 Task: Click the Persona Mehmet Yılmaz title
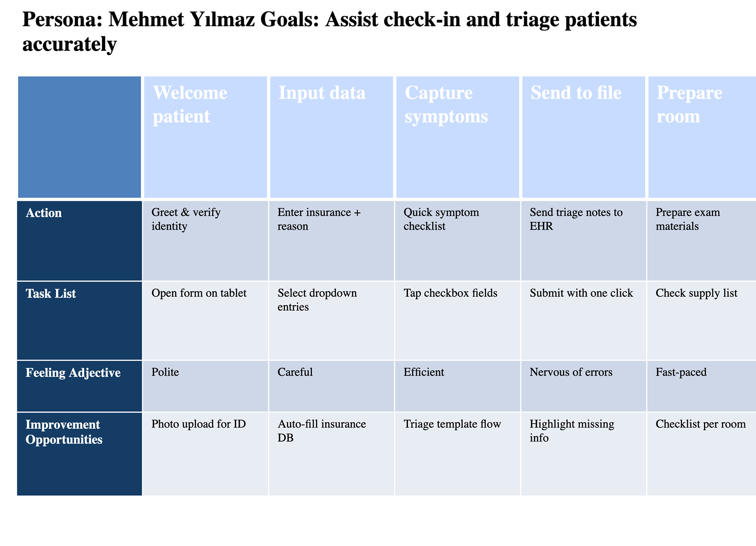(x=330, y=32)
